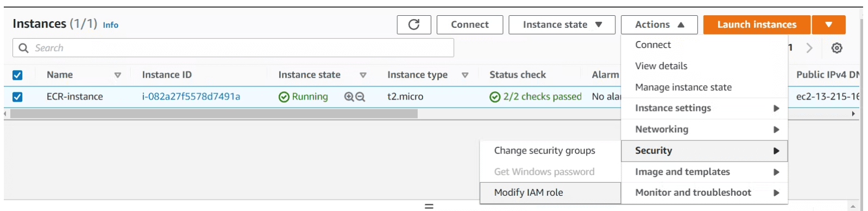This screenshot has width=868, height=211.
Task: Sort by the Name column triangle
Action: point(117,75)
